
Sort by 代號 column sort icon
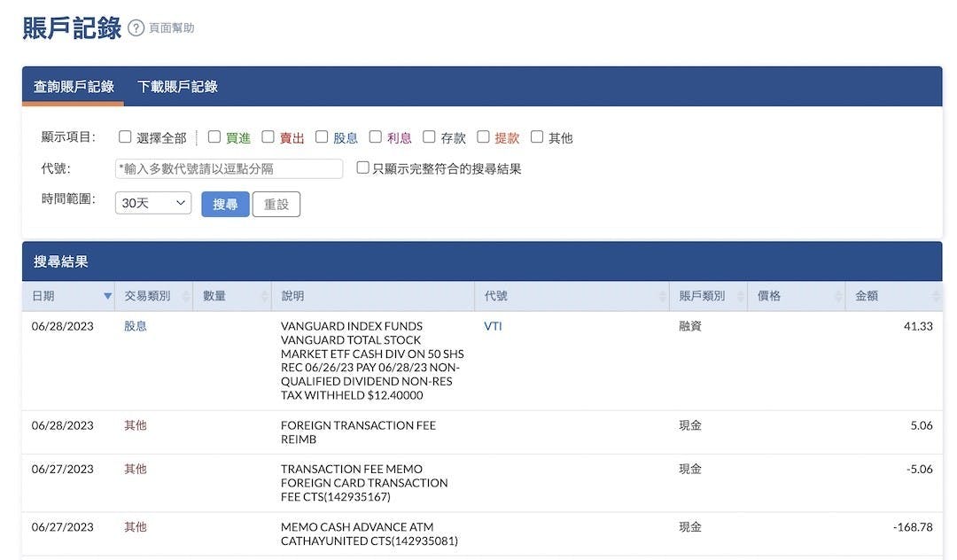pos(662,297)
